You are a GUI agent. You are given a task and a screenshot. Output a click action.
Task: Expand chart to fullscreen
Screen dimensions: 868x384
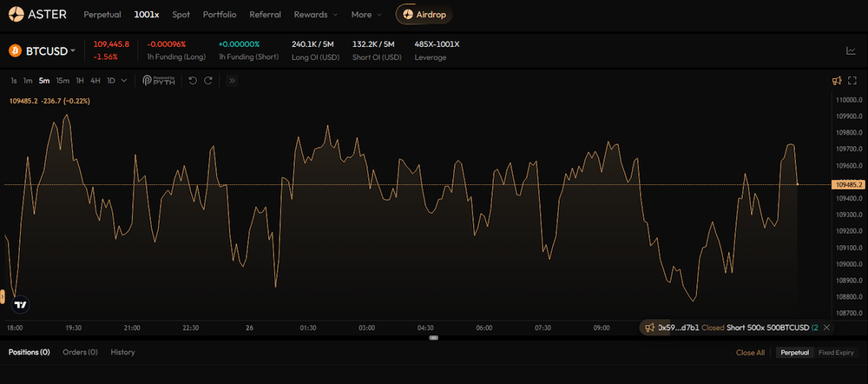pyautogui.click(x=852, y=81)
